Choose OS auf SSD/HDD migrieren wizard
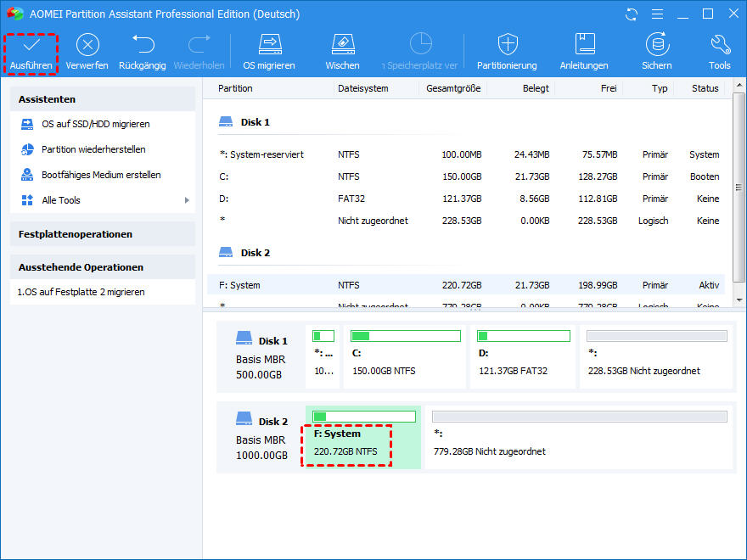 point(95,124)
